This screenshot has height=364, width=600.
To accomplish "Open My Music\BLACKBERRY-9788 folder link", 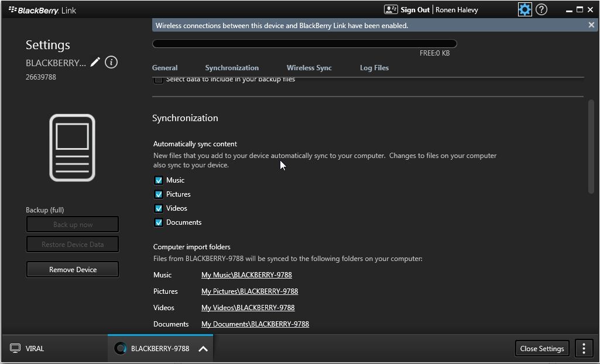I will pos(246,275).
